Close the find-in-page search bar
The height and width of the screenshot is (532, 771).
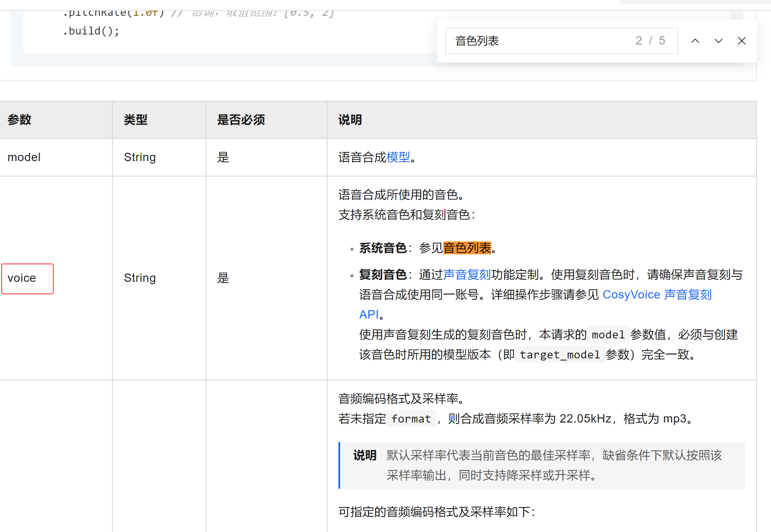click(741, 41)
